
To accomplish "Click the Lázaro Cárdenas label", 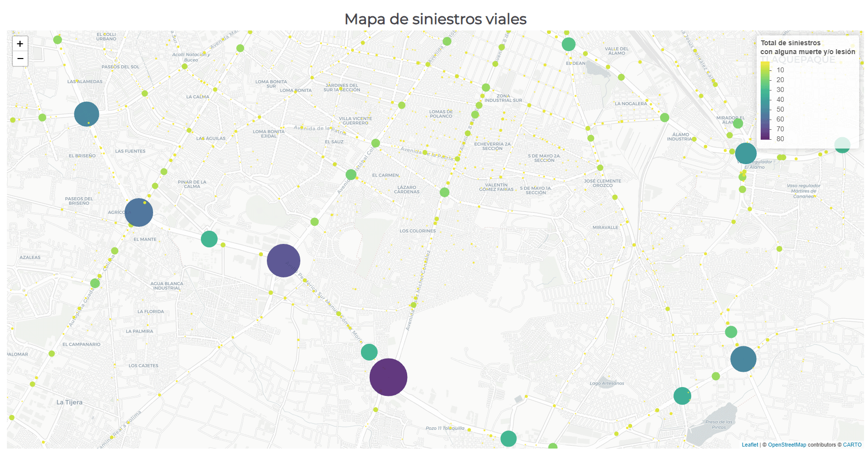I will [407, 189].
